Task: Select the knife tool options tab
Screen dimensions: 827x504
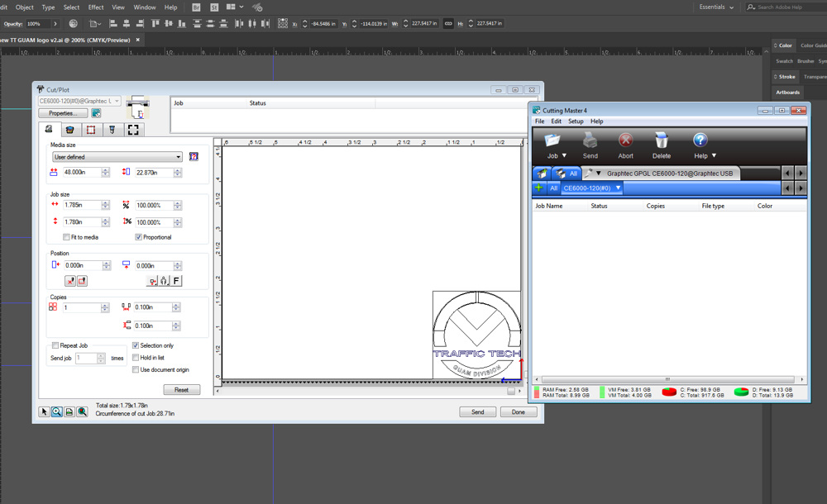Action: point(112,130)
